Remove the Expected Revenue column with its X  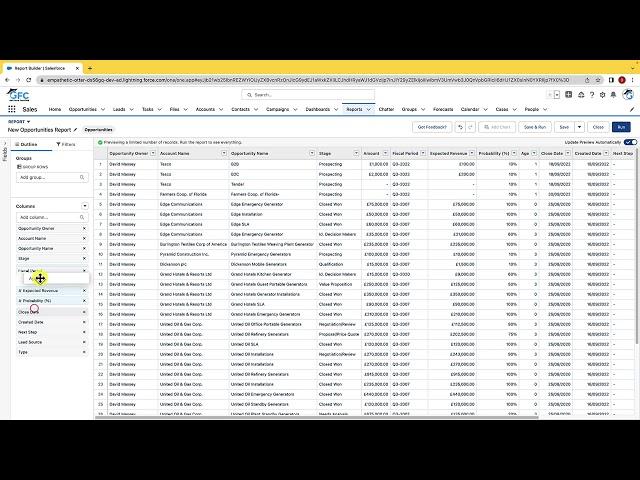84,291
